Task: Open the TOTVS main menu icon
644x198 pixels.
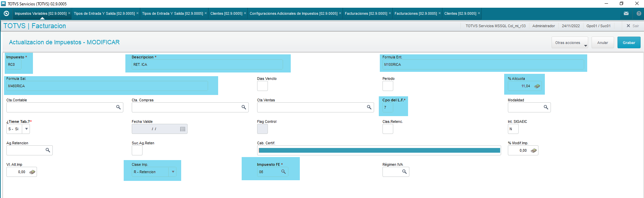Action: [6, 13]
